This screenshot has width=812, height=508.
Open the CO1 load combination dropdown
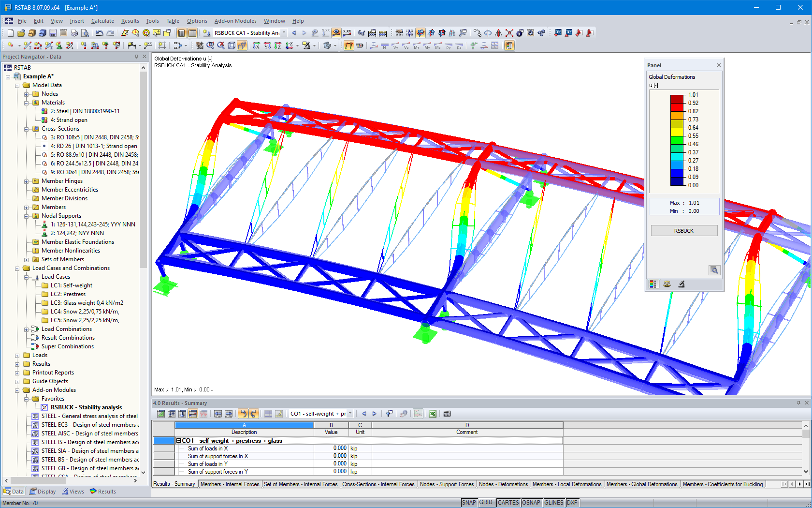[x=350, y=414]
